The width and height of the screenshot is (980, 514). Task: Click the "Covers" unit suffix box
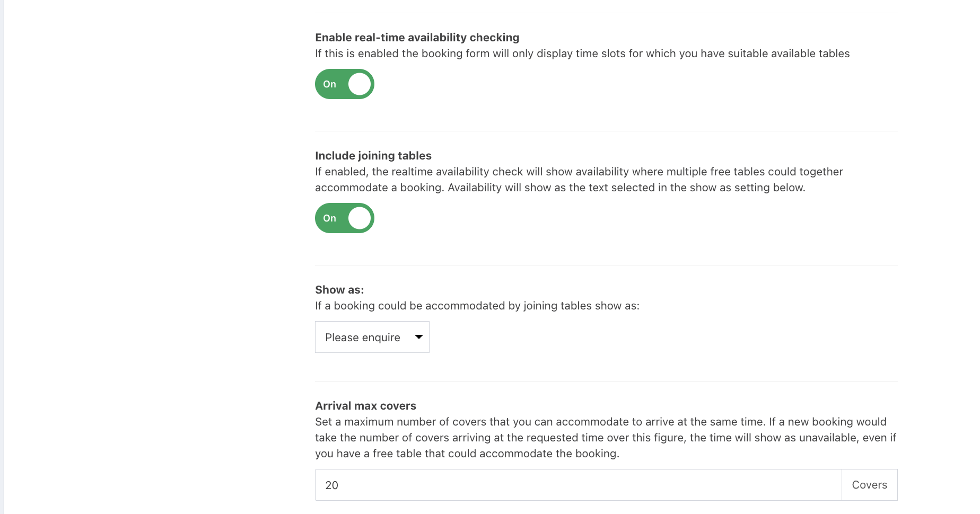pos(869,485)
